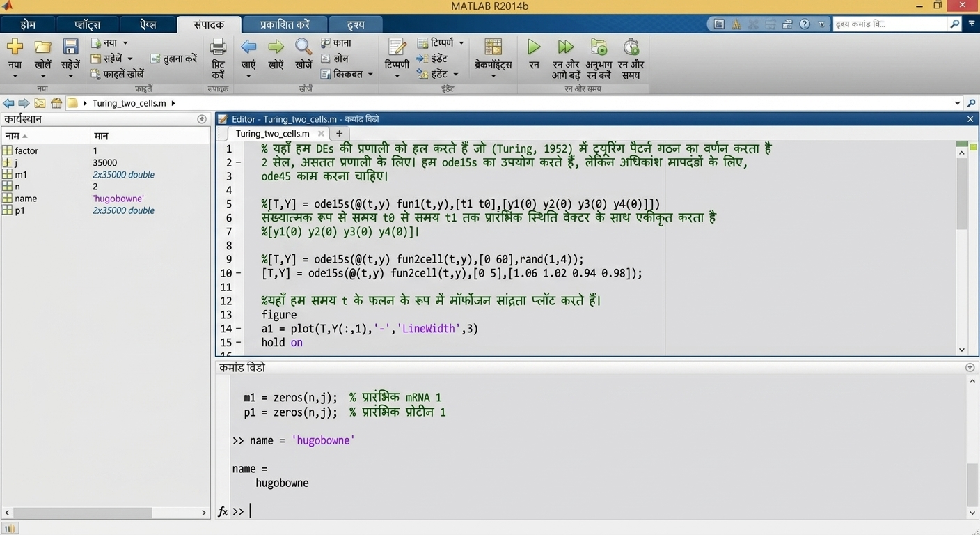Add a new editor tab with plus

339,133
